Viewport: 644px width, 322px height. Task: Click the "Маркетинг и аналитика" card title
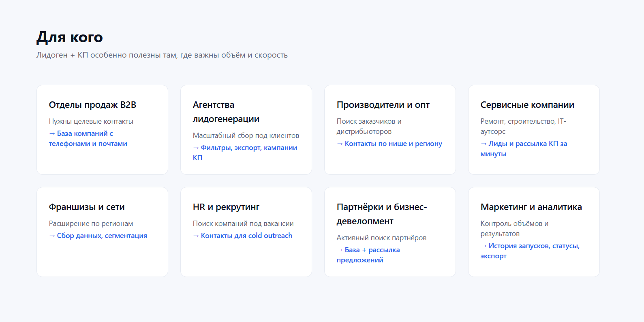click(531, 207)
